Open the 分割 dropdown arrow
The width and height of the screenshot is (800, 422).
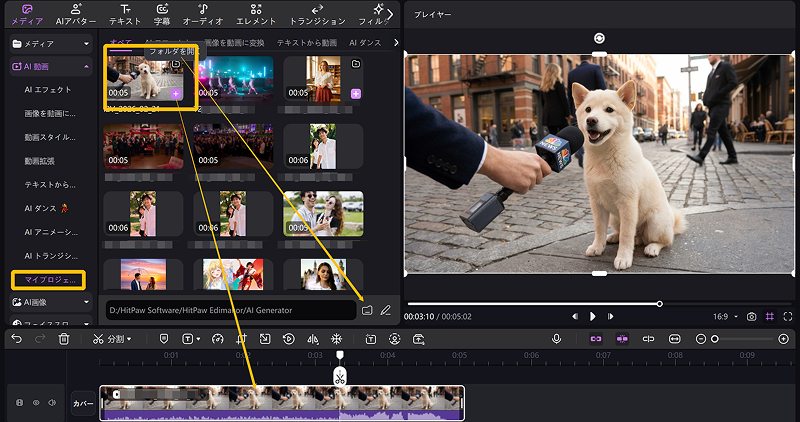[x=129, y=339]
